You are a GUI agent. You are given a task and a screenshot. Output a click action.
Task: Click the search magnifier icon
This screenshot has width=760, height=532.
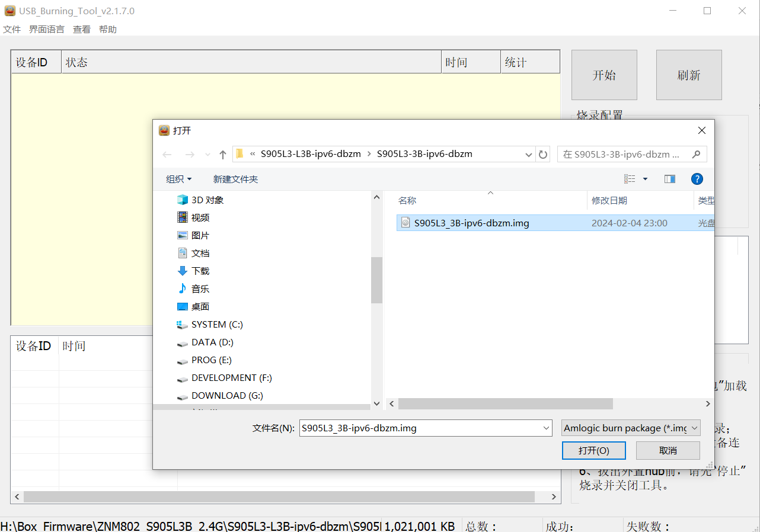click(696, 154)
